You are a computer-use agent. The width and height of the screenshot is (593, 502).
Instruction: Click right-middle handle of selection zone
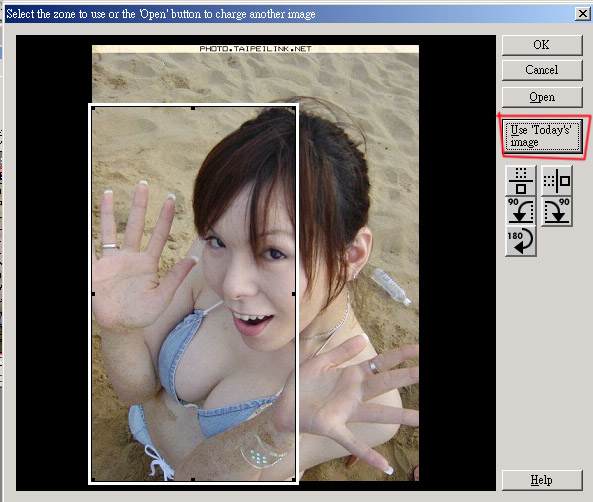pos(294,294)
